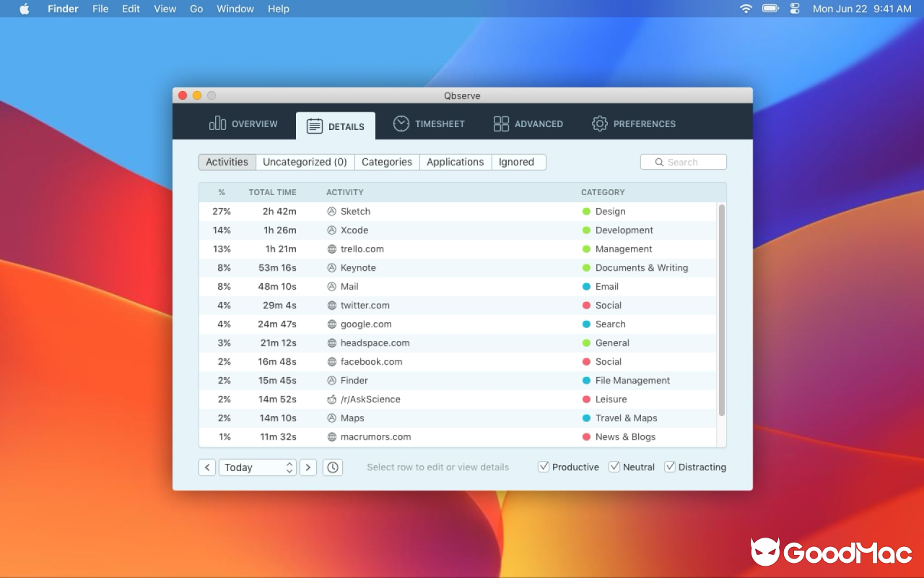This screenshot has height=578, width=924.
Task: Open the Window menu in menu bar
Action: click(x=235, y=9)
